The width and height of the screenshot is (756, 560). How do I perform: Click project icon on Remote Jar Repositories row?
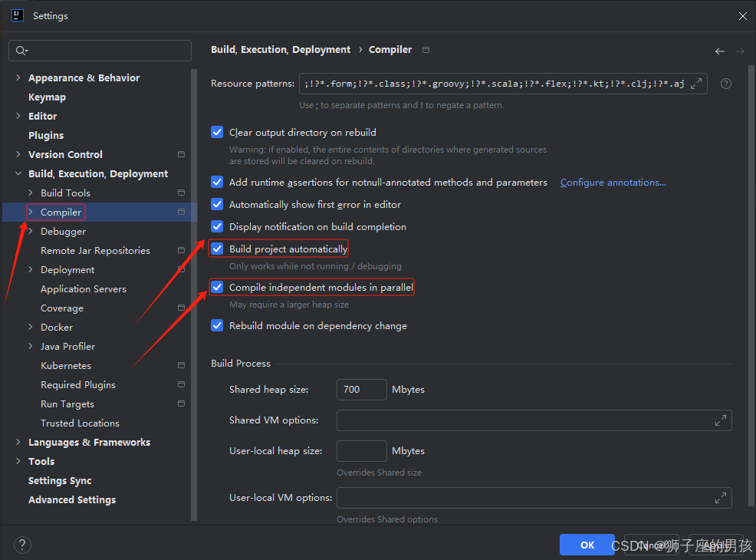coord(181,250)
